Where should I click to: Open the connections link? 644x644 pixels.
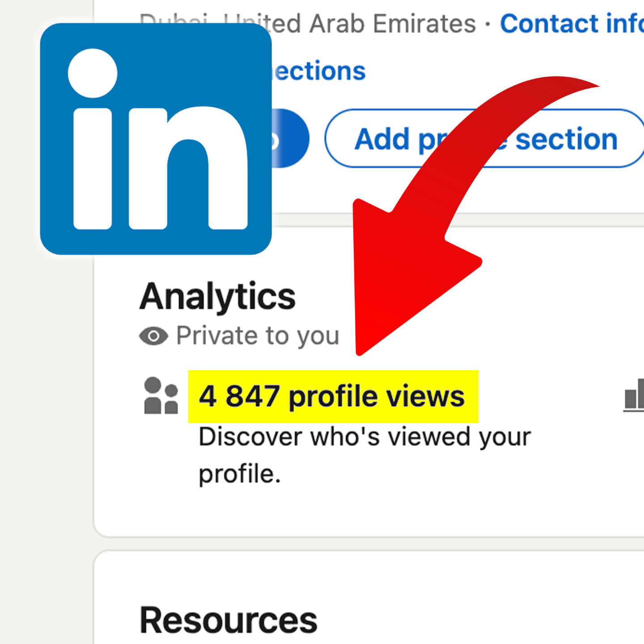(x=320, y=72)
